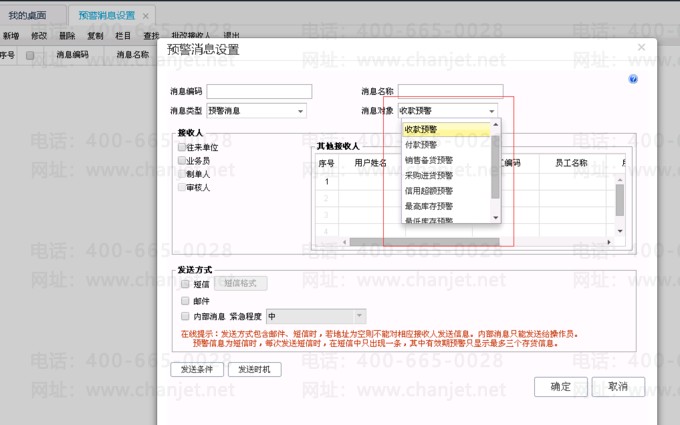Screen dimensions: 680x425
Task: Choose 付款预警 from the dropdown list
Action: [447, 145]
